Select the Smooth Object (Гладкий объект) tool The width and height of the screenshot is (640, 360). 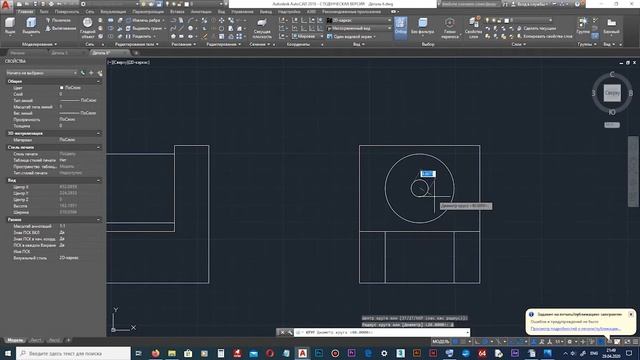tap(87, 29)
